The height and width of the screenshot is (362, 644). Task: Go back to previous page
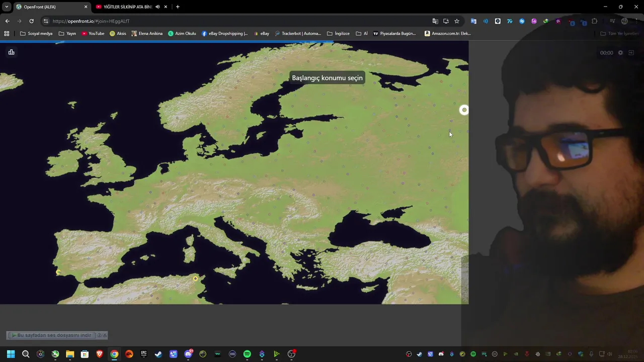7,21
